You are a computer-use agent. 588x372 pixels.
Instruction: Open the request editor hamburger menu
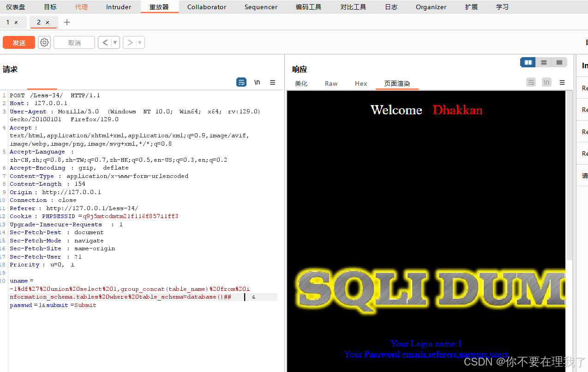pos(273,82)
